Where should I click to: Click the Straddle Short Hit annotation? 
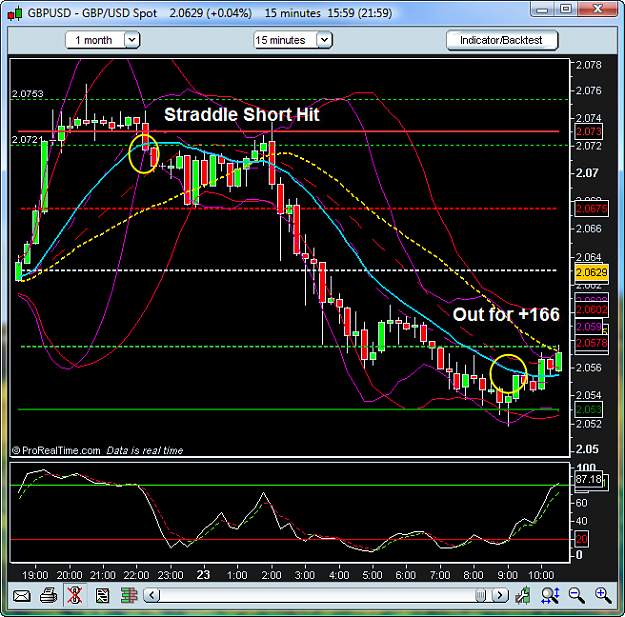242,115
